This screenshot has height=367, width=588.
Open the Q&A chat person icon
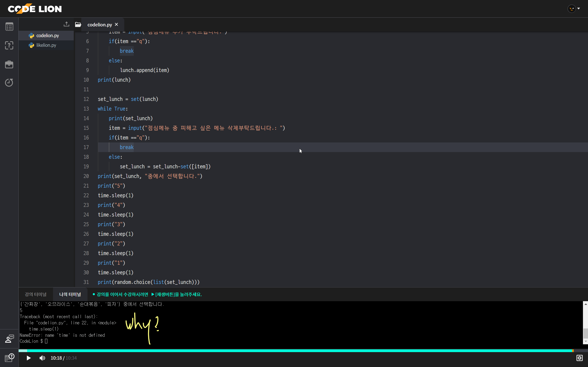coord(9,339)
